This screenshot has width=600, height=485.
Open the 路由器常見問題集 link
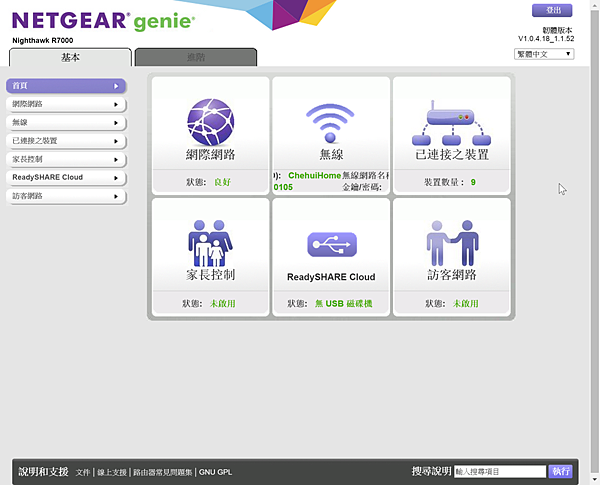pos(163,472)
